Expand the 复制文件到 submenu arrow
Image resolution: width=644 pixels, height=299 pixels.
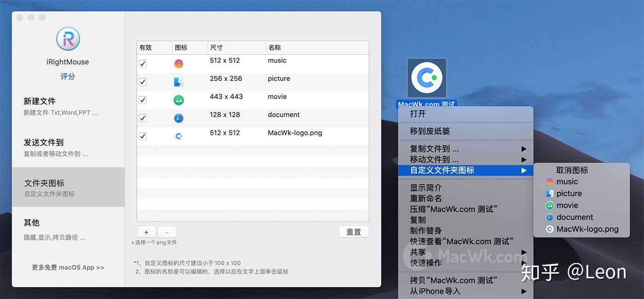[524, 149]
